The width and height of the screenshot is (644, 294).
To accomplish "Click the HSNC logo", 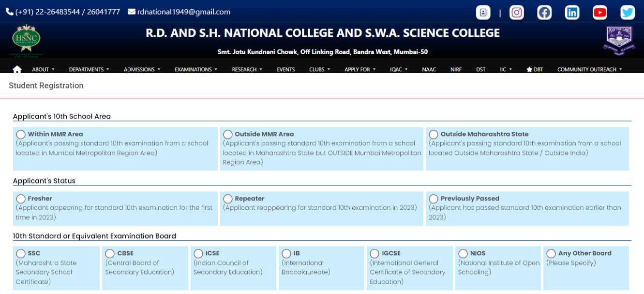I will 26,41.
